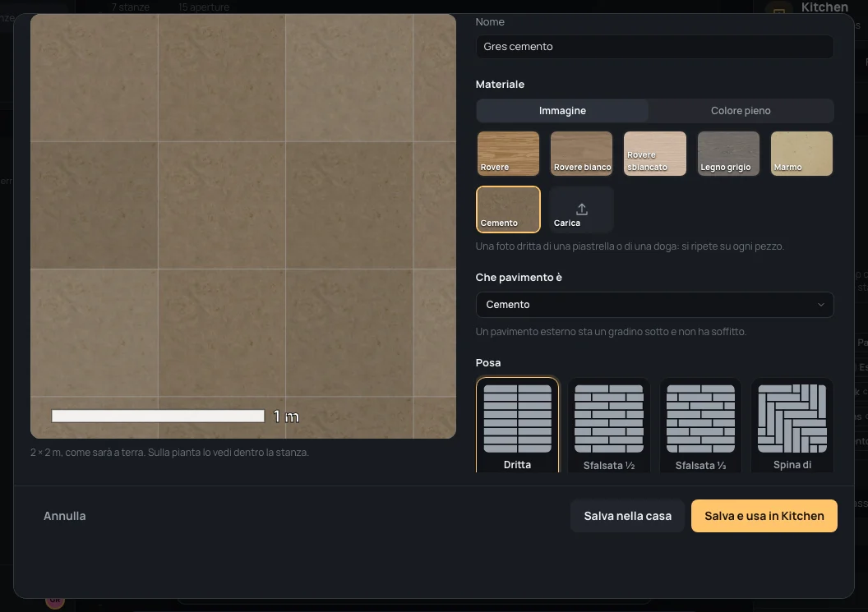The height and width of the screenshot is (612, 868).
Task: Click Salva e usa in Kitchen
Action: (764, 516)
